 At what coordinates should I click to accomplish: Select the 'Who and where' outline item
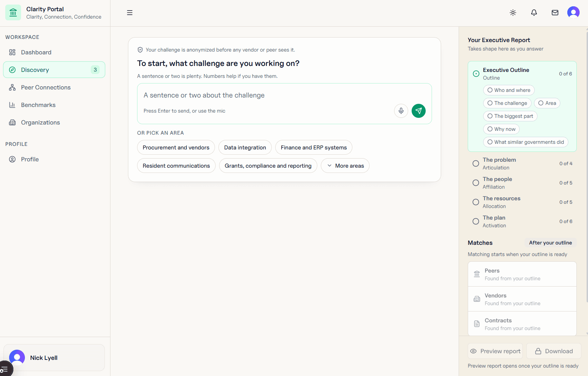pyautogui.click(x=509, y=90)
